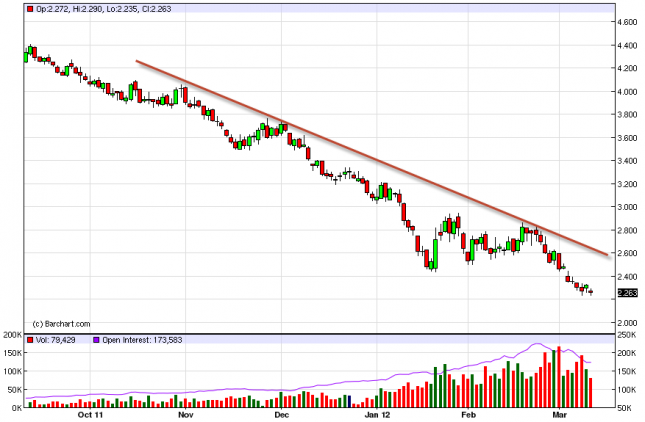Image resolution: width=645 pixels, height=422 pixels.
Task: Select the OHLC readout text at top
Action: pos(103,9)
